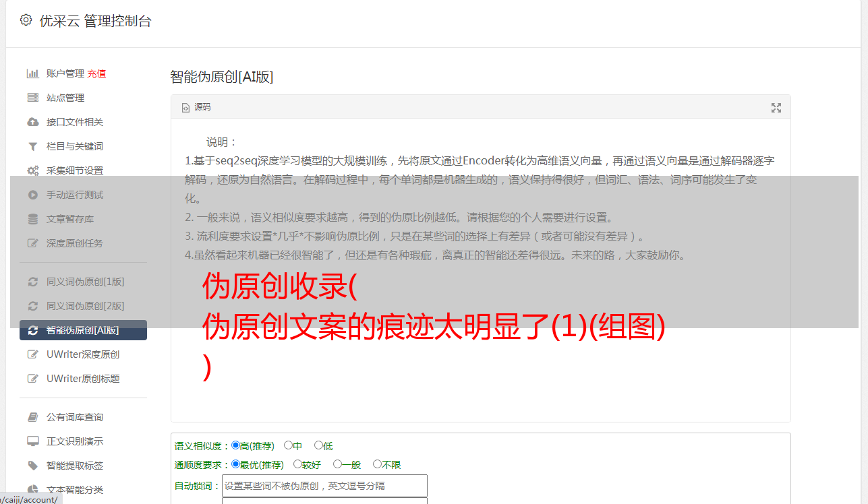Screen dimensions: 868x504
Task: Click the tag icon beside 智能提取标签
Action: coord(32,466)
